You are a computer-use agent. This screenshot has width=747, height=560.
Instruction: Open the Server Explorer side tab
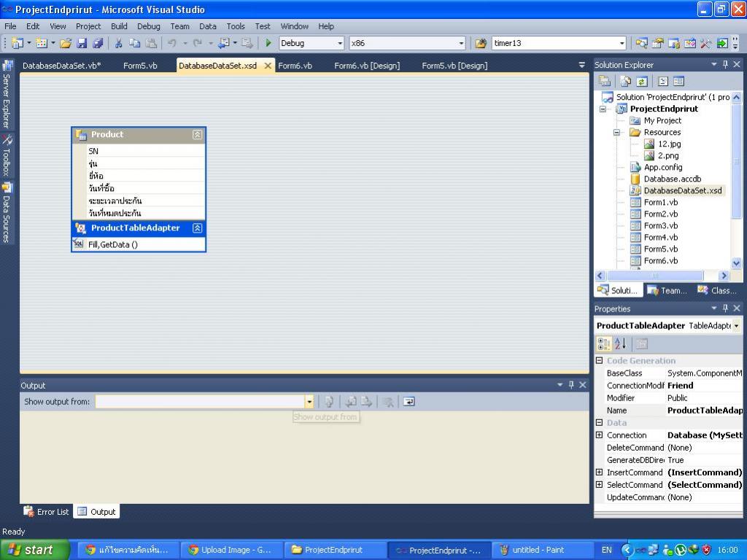pyautogui.click(x=7, y=95)
